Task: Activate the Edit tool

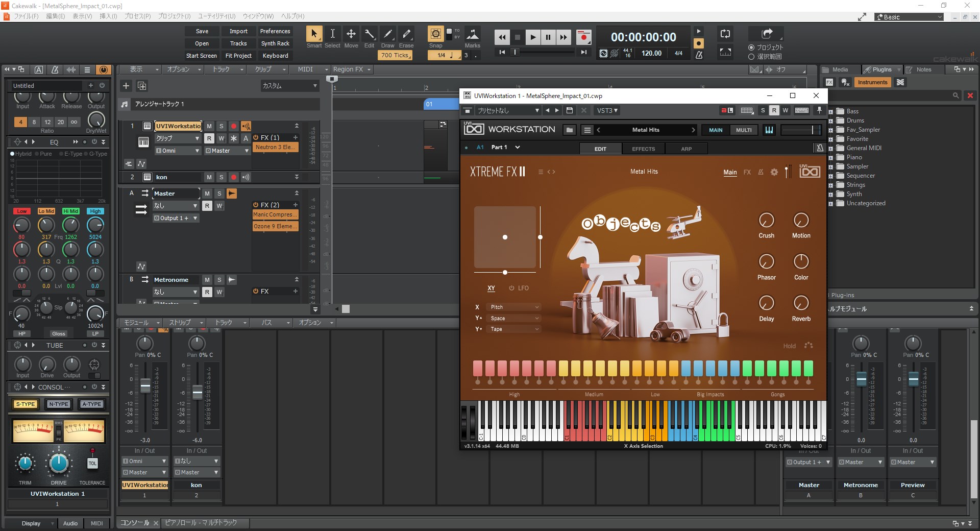Action: (x=370, y=34)
